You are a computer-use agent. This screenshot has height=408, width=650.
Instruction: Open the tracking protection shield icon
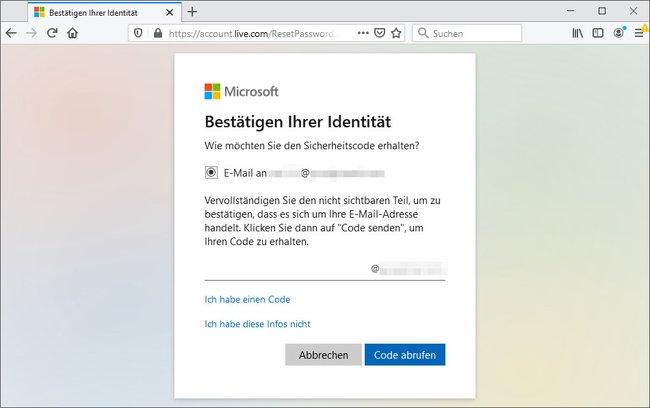pyautogui.click(x=138, y=33)
